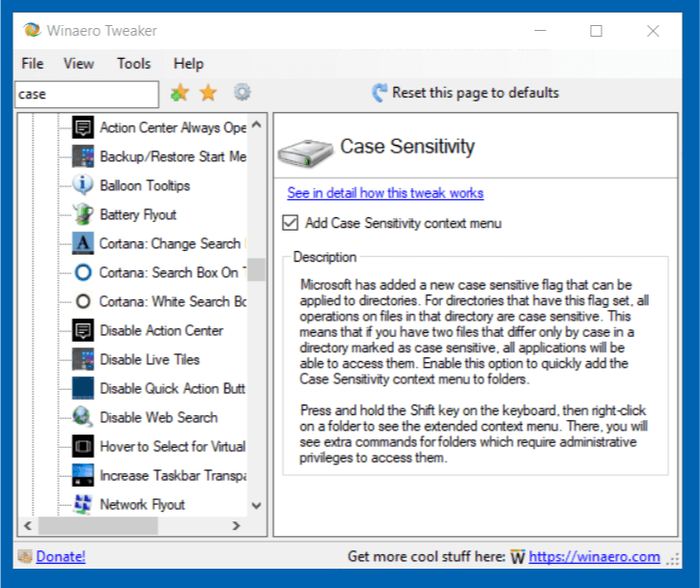Toggle Add Case Sensitivity context menu checkbox
Image resolution: width=700 pixels, height=588 pixels.
point(291,222)
